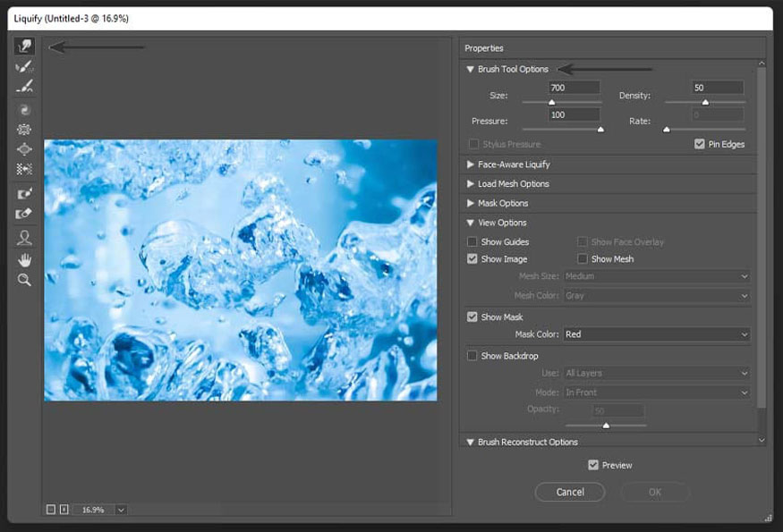Viewport: 783px width, 532px height.
Task: Uncheck the Show Image checkbox
Action: [472, 258]
